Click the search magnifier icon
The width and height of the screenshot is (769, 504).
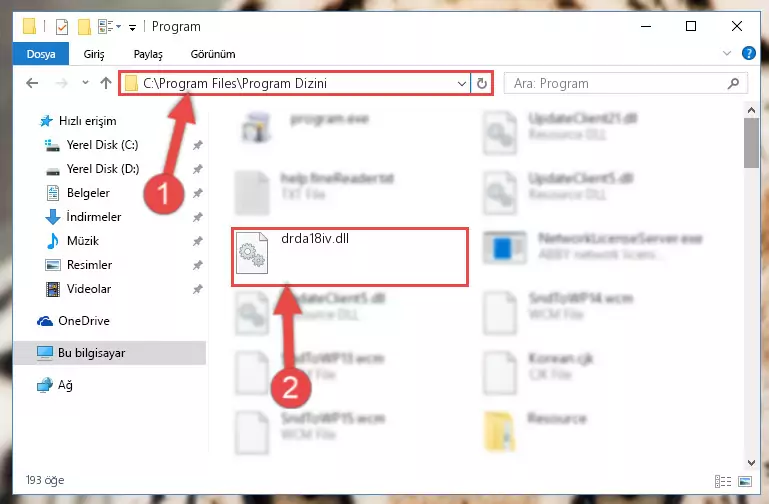coord(733,83)
